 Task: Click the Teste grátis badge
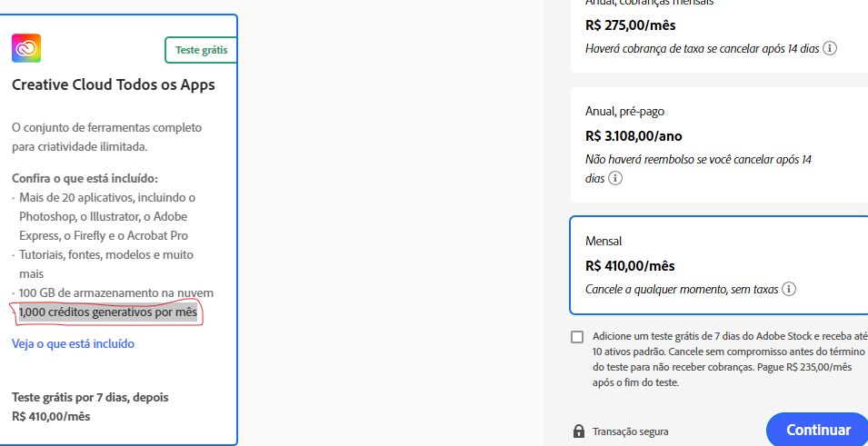click(201, 50)
